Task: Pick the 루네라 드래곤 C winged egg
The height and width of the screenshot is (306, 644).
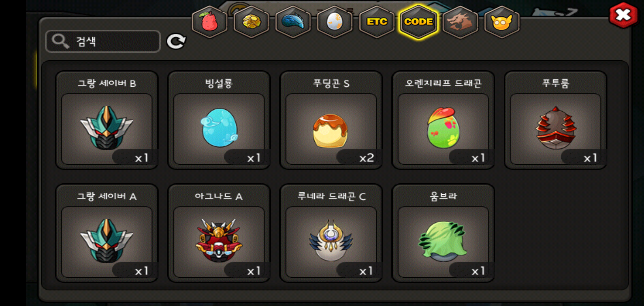Action: 331,233
